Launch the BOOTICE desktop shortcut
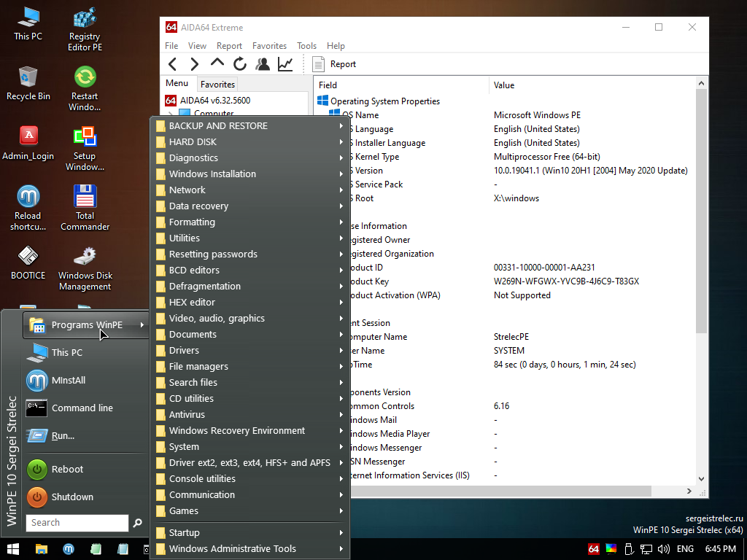The height and width of the screenshot is (560, 747). click(28, 262)
